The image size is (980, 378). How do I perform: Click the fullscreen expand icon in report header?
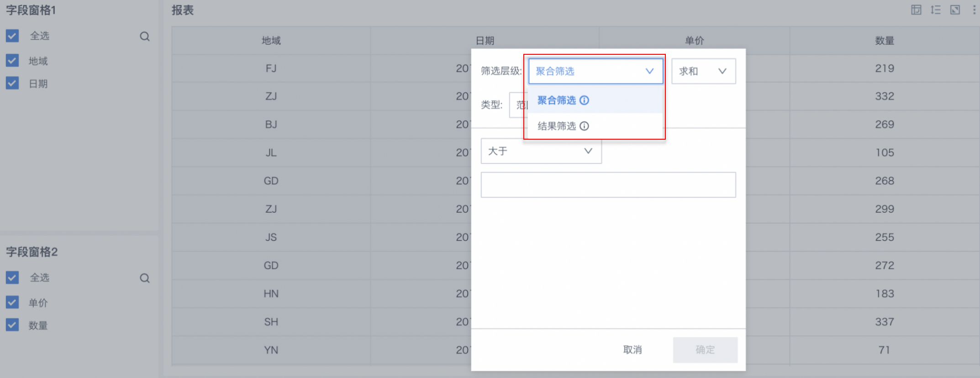point(955,10)
